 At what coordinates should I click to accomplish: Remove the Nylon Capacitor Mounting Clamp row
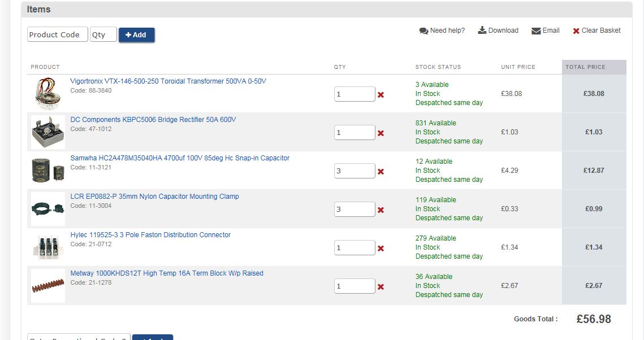coord(381,210)
